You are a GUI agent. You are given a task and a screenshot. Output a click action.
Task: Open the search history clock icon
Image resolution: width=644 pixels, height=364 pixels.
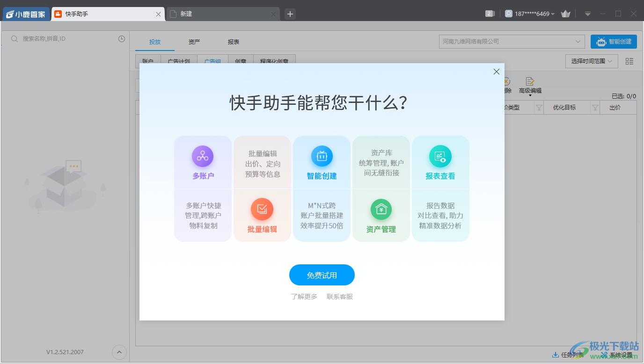click(x=122, y=39)
